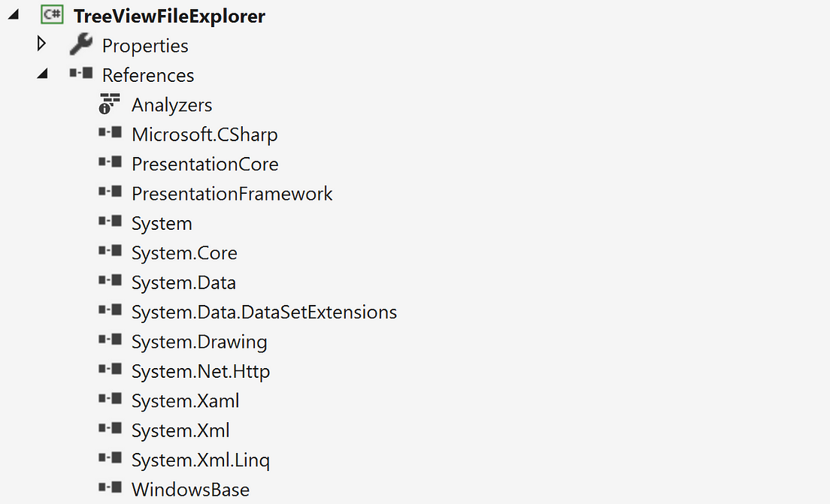Image resolution: width=830 pixels, height=504 pixels.
Task: Select the System.Data reference
Action: [183, 282]
